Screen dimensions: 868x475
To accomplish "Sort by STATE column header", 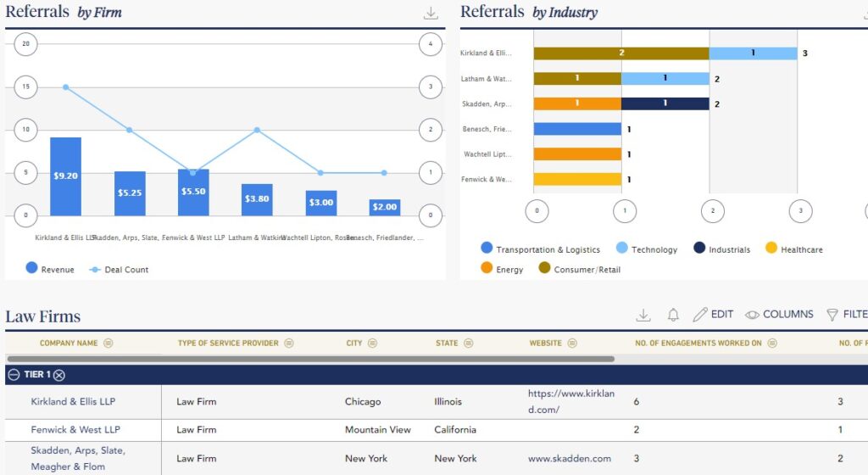I will pyautogui.click(x=447, y=344).
